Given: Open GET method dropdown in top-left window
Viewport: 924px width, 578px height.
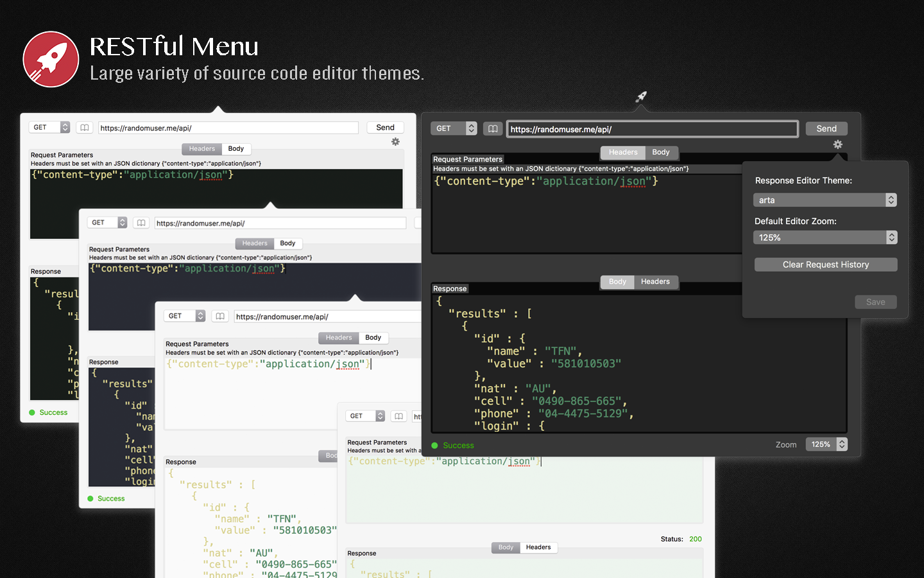Looking at the screenshot, I should (49, 127).
